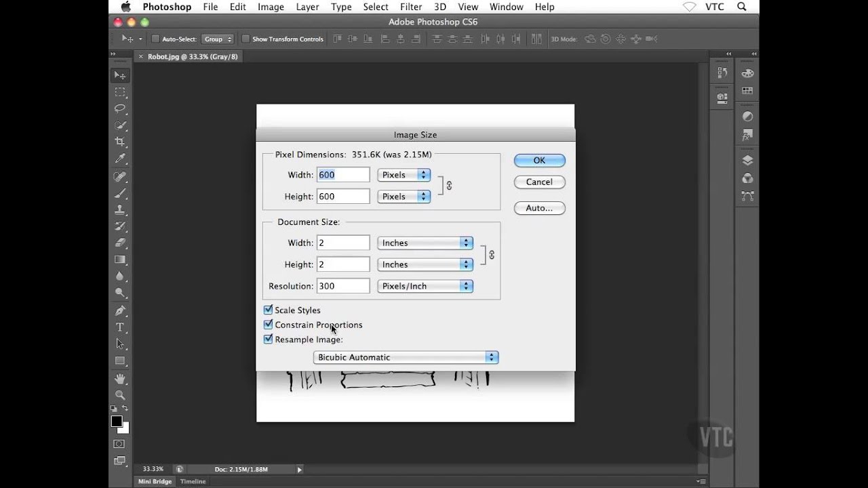Check Show Transform Controls
The height and width of the screenshot is (488, 868).
pyautogui.click(x=245, y=39)
